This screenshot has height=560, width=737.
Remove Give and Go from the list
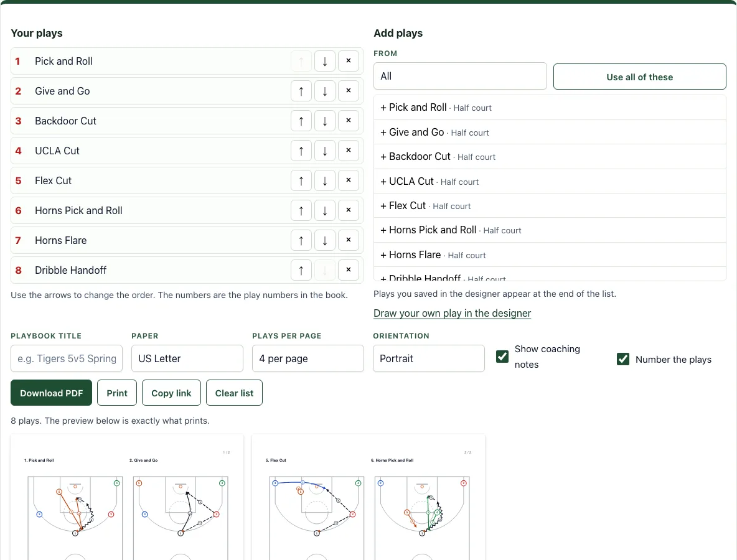click(x=349, y=91)
